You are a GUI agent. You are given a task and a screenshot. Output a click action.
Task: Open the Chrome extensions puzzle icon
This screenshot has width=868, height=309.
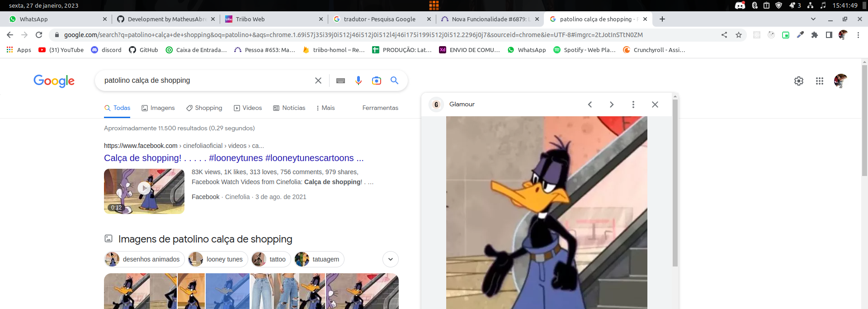point(815,35)
